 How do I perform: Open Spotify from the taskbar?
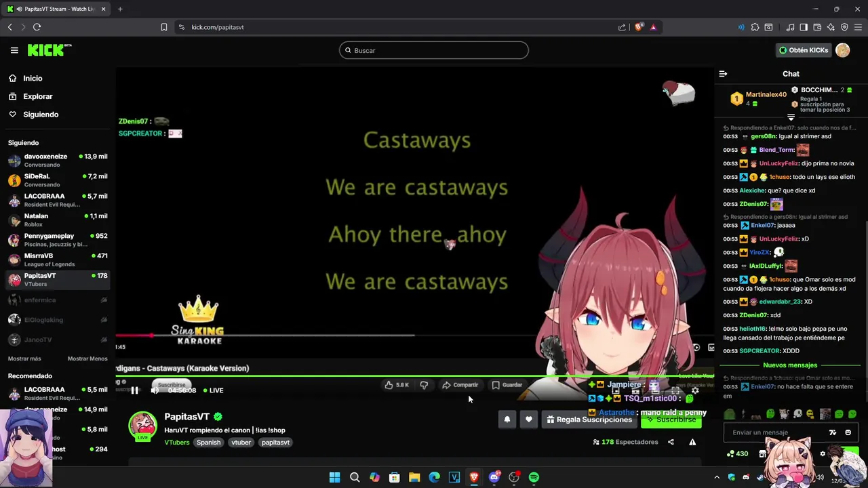point(534,477)
